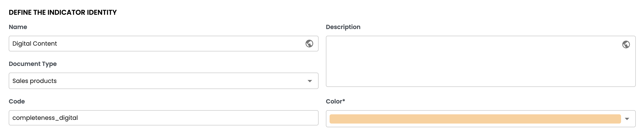Click the globe icon in Name field
Screen dimensions: 644x136
pyautogui.click(x=309, y=44)
